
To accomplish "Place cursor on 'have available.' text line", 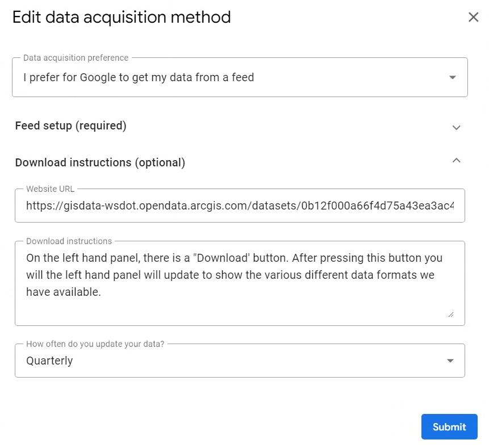I will 63,292.
